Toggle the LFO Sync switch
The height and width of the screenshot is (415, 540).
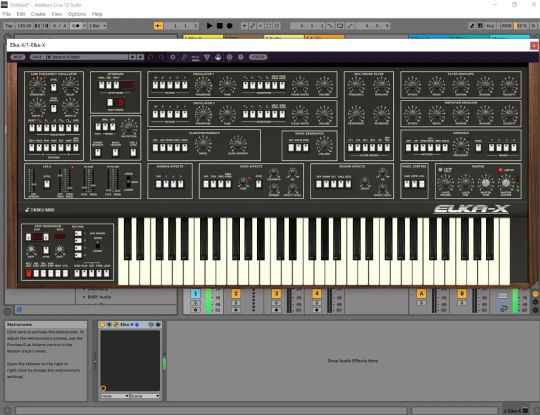(x=54, y=87)
